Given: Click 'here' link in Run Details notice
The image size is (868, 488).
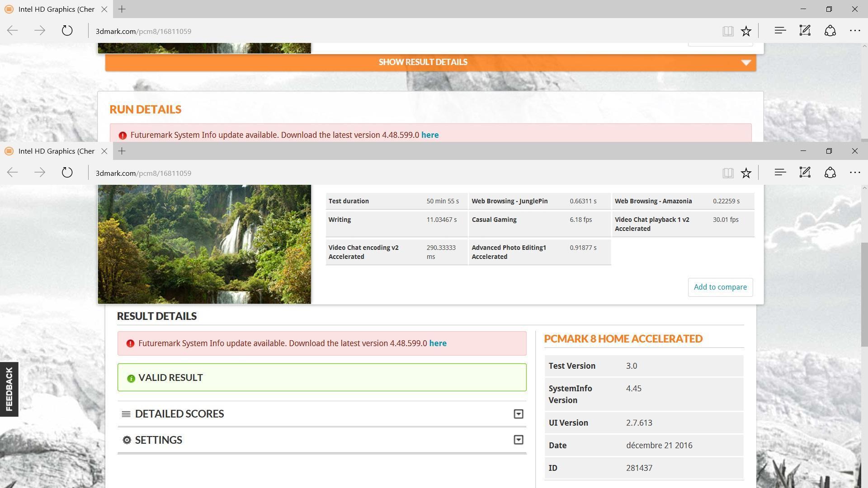Looking at the screenshot, I should pyautogui.click(x=429, y=135).
